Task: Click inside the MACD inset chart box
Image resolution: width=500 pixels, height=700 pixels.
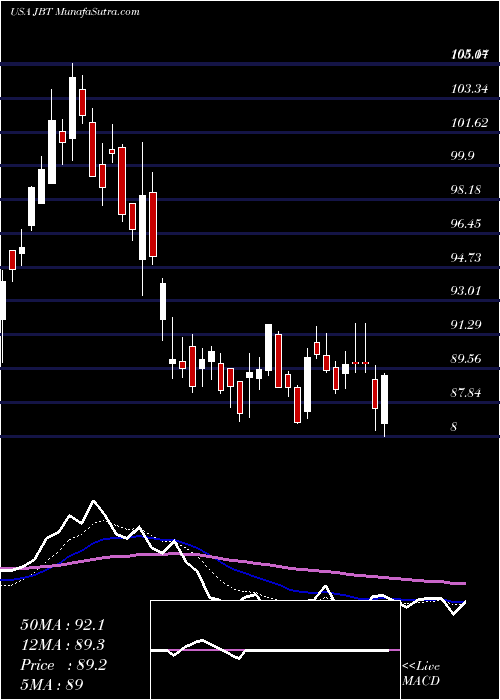Action: click(x=275, y=650)
